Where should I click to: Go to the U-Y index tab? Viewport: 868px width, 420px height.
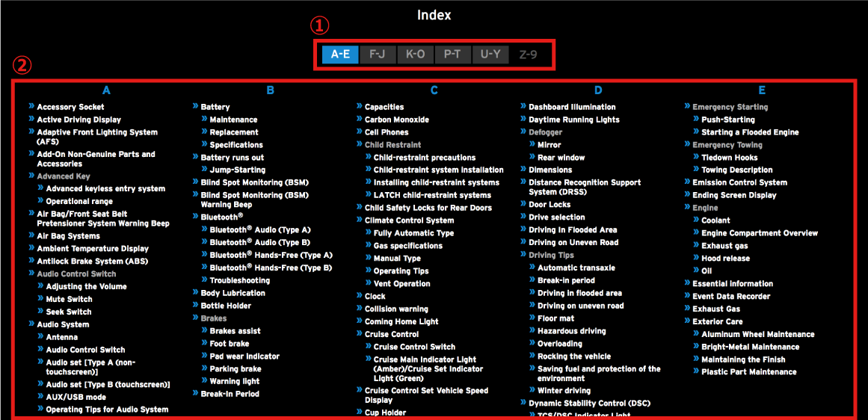490,55
